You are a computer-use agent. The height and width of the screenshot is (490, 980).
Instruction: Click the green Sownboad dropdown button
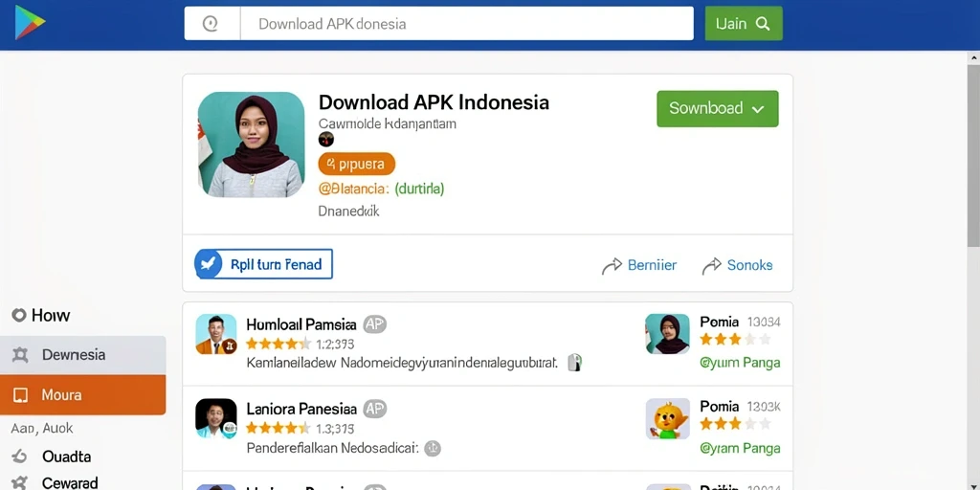(718, 109)
